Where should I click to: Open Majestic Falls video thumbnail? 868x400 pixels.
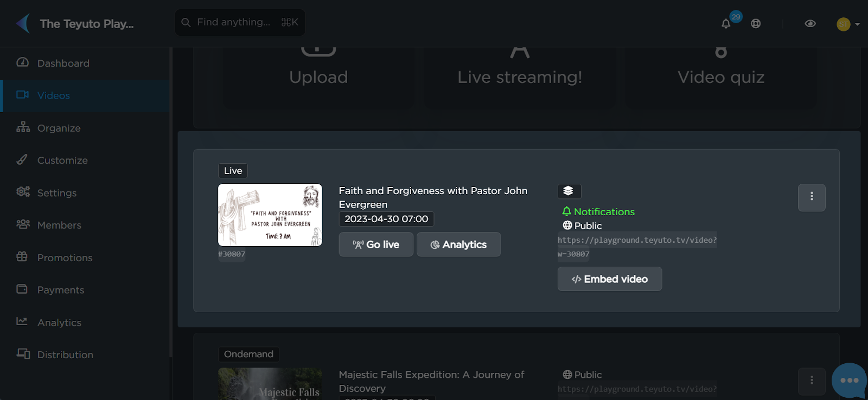coord(270,384)
